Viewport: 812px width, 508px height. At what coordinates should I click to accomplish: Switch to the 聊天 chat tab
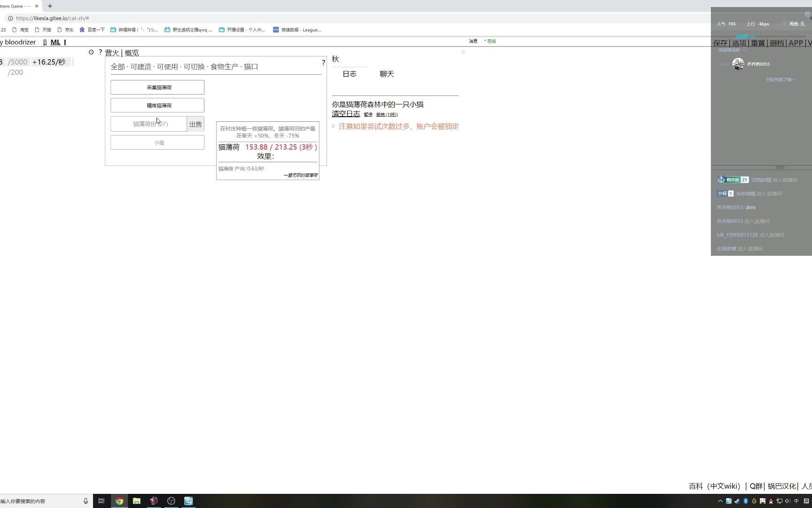pyautogui.click(x=387, y=74)
